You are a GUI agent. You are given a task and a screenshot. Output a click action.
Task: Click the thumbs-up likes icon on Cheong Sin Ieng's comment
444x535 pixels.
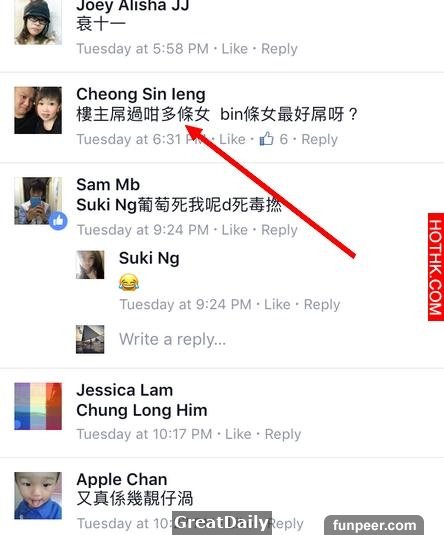tap(267, 139)
